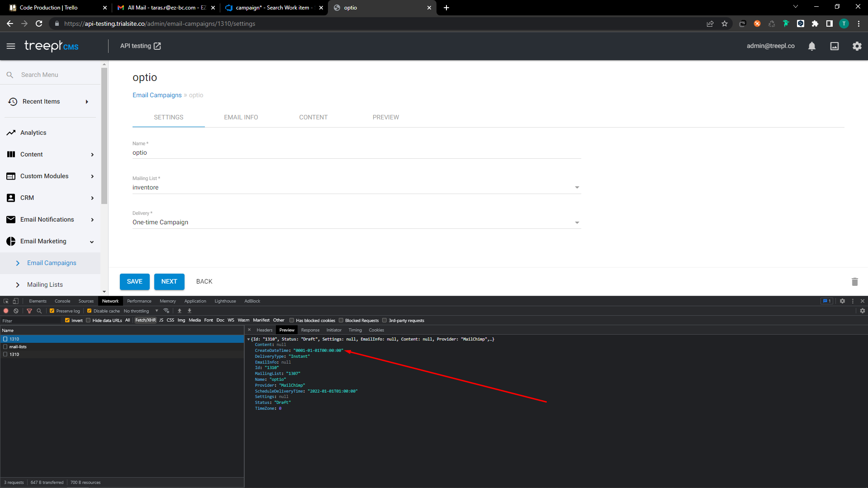Open API testing external link icon
This screenshot has width=868, height=488.
(157, 46)
